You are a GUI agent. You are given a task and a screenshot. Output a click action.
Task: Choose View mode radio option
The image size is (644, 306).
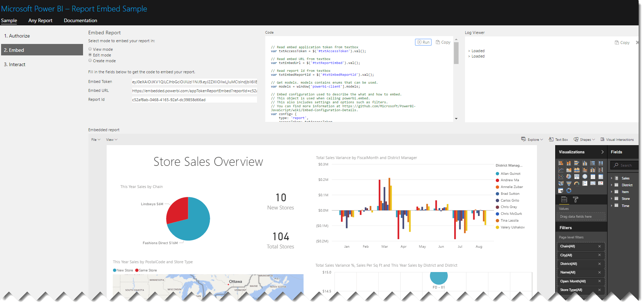(x=90, y=49)
